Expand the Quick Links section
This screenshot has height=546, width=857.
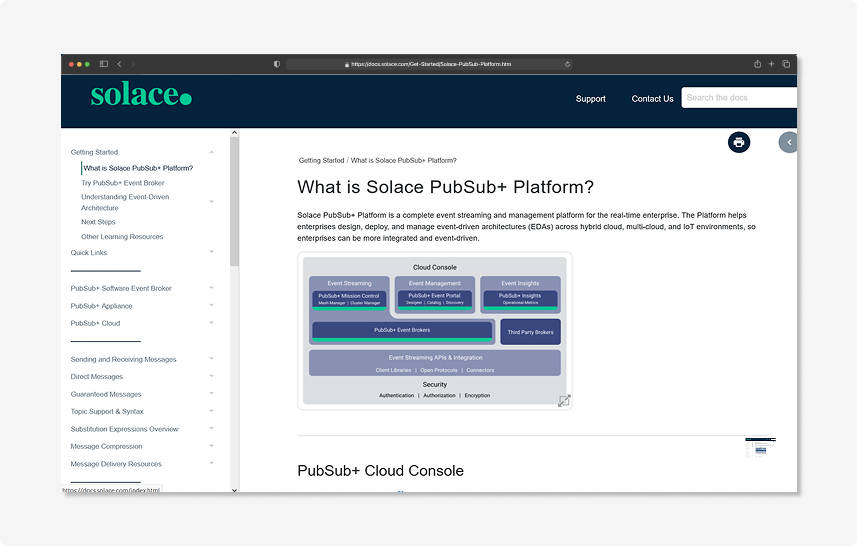pos(211,252)
